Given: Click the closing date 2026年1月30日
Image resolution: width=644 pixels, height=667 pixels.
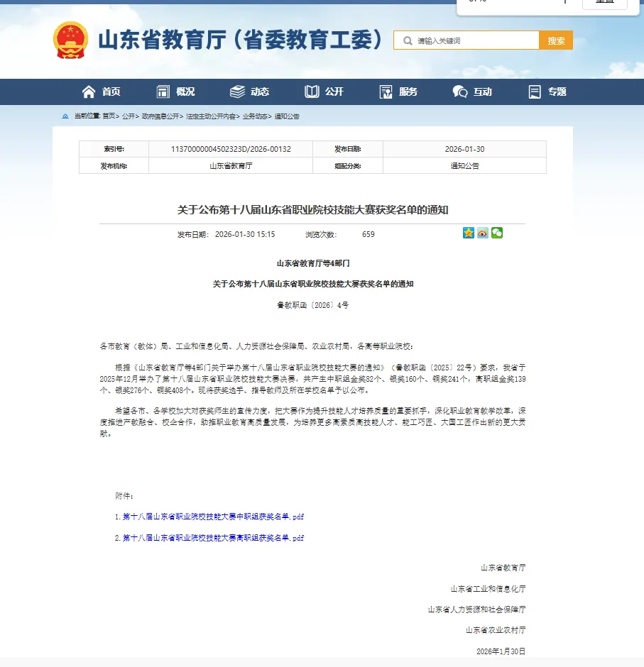Looking at the screenshot, I should [501, 651].
